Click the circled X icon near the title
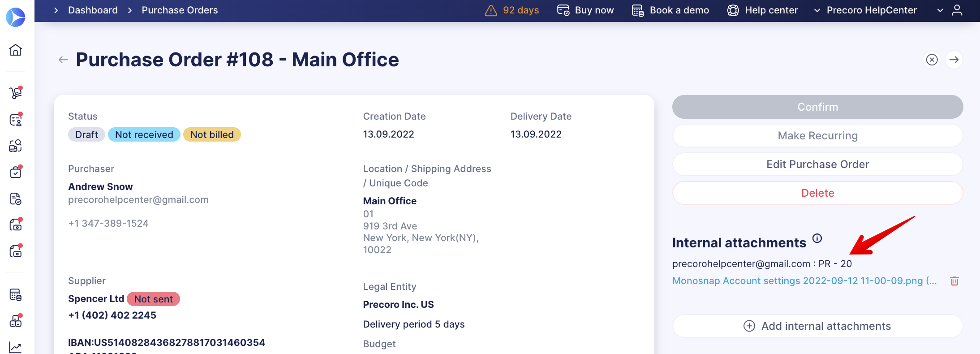This screenshot has height=354, width=980. pyautogui.click(x=932, y=60)
